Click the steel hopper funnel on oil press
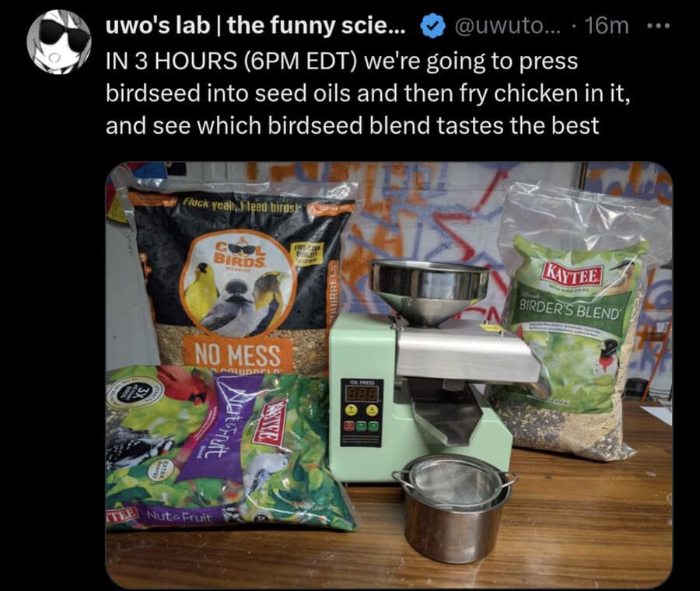 tap(429, 291)
